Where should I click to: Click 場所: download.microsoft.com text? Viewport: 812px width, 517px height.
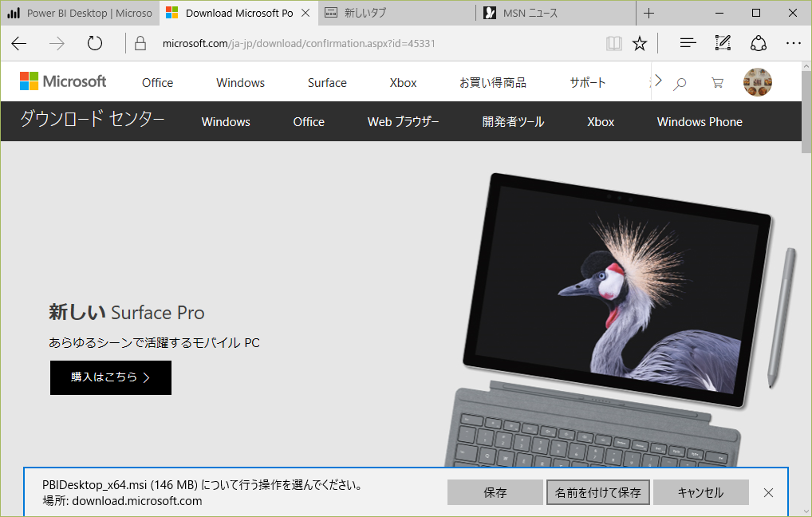122,501
